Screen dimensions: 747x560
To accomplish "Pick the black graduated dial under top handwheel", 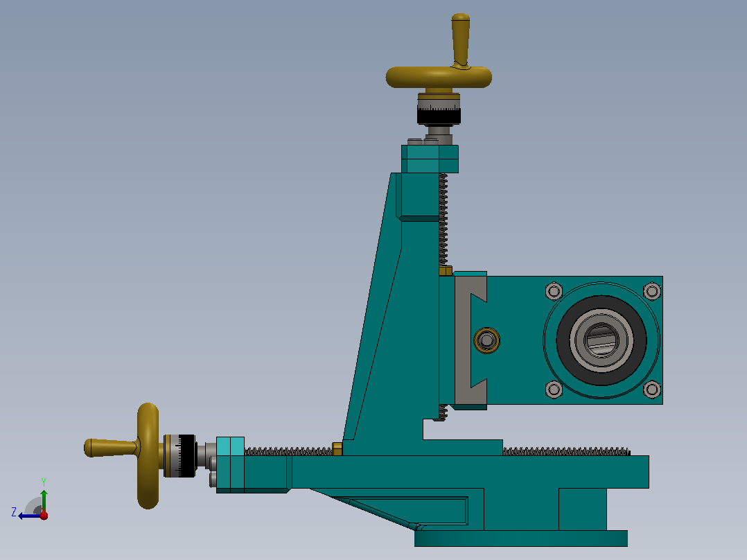I will pyautogui.click(x=439, y=116).
